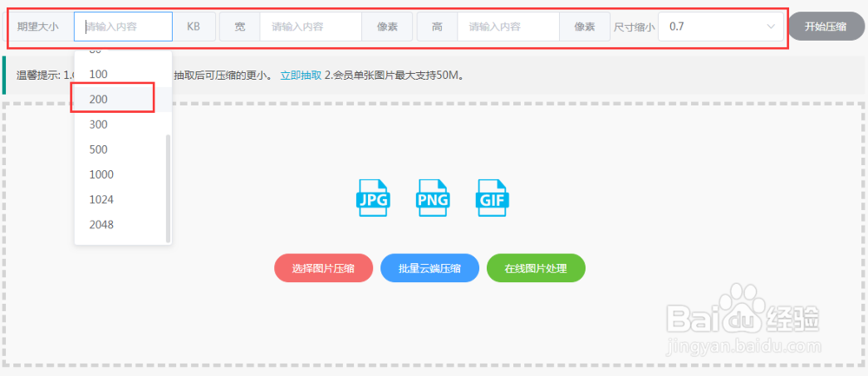Click the 宽 label

240,27
